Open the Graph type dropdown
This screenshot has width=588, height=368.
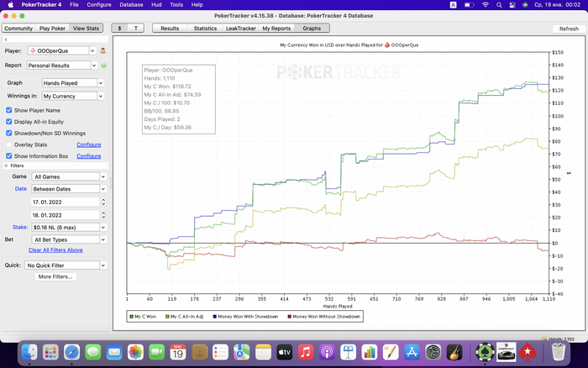[101, 83]
